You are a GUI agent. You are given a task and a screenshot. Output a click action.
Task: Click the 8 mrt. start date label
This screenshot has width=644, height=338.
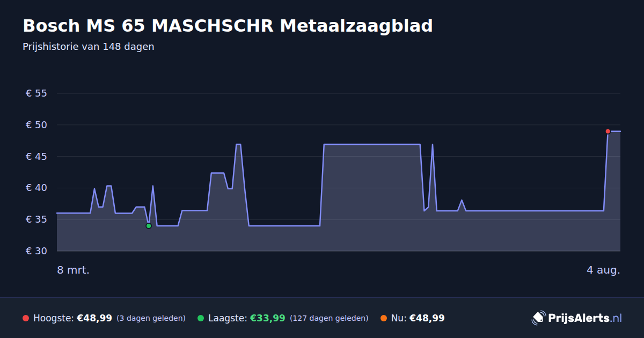click(74, 270)
